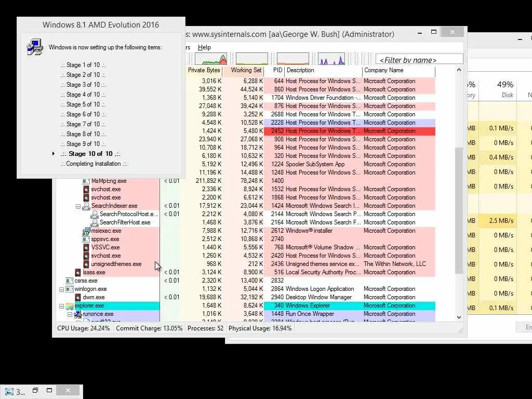Screen dimensions: 532x399
Task: Click the runonce.exe process icon
Action: tap(78, 314)
